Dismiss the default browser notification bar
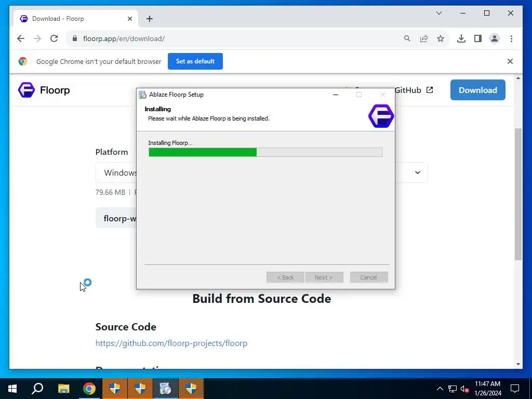Image resolution: width=532 pixels, height=399 pixels. pos(510,61)
